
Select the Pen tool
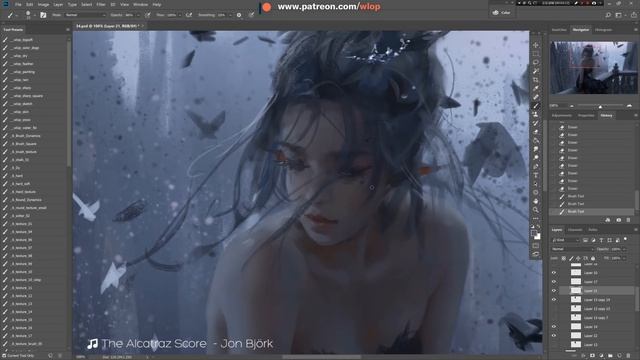click(536, 167)
